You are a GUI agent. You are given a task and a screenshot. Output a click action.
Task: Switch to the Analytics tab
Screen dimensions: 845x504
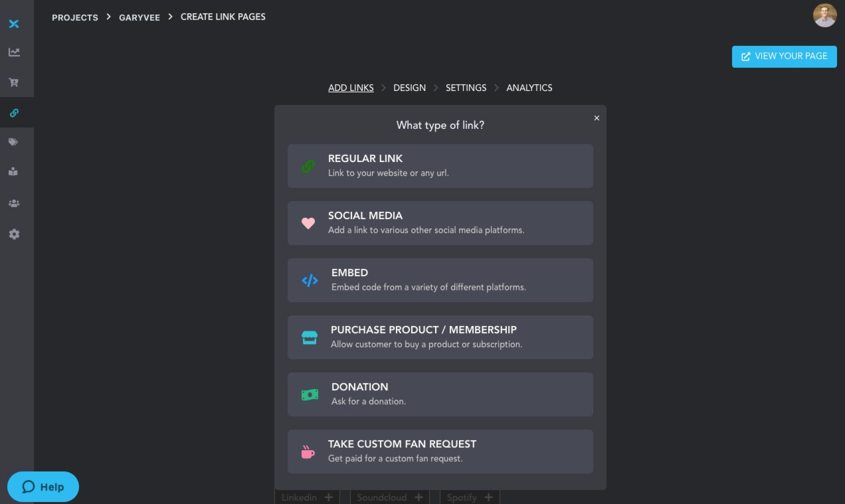(x=529, y=88)
